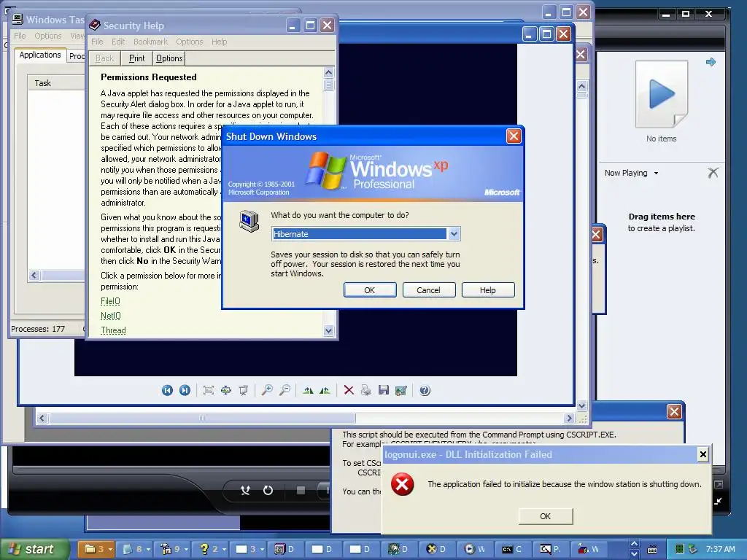Open the shutdown action Hibernate dropdown

[454, 234]
